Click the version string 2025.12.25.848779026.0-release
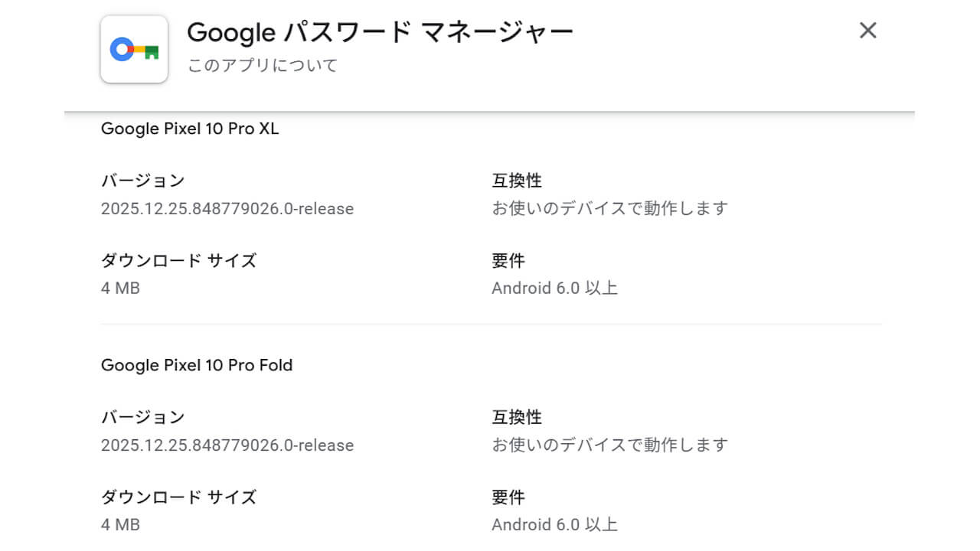This screenshot has width=980, height=551. pyautogui.click(x=227, y=209)
